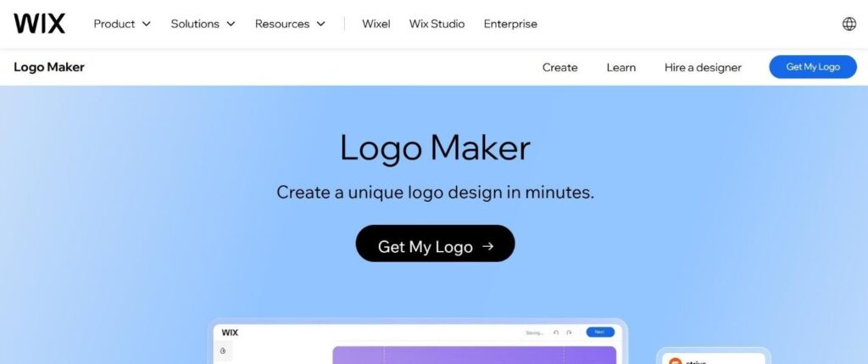Click black Get My Logo button
The width and height of the screenshot is (868, 364).
[x=435, y=244]
